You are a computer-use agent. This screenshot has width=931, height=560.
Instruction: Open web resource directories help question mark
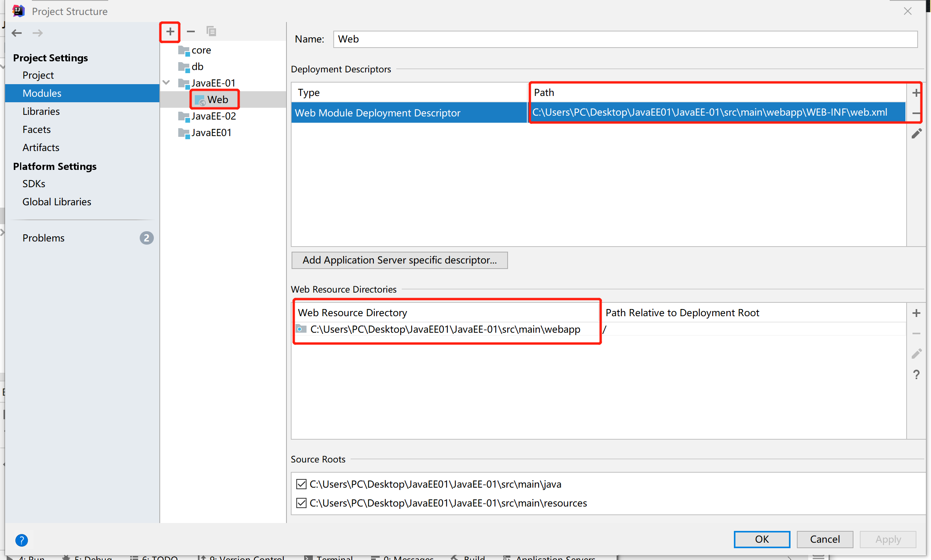916,374
